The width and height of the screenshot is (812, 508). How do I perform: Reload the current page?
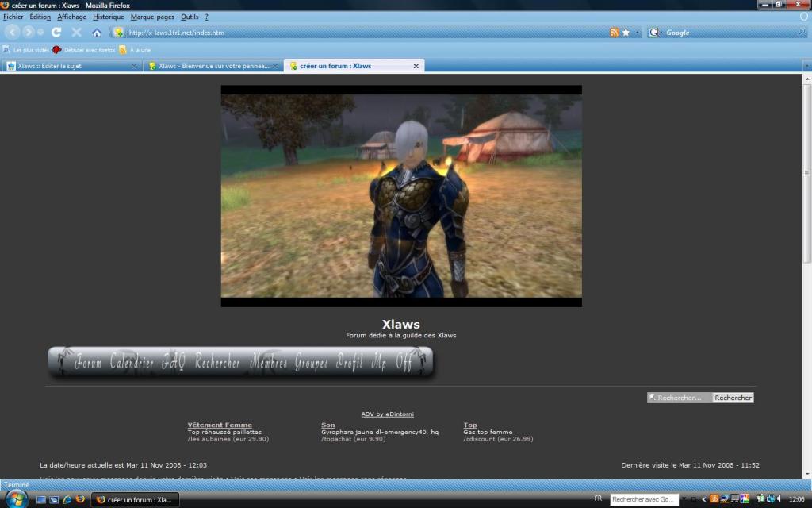click(56, 32)
